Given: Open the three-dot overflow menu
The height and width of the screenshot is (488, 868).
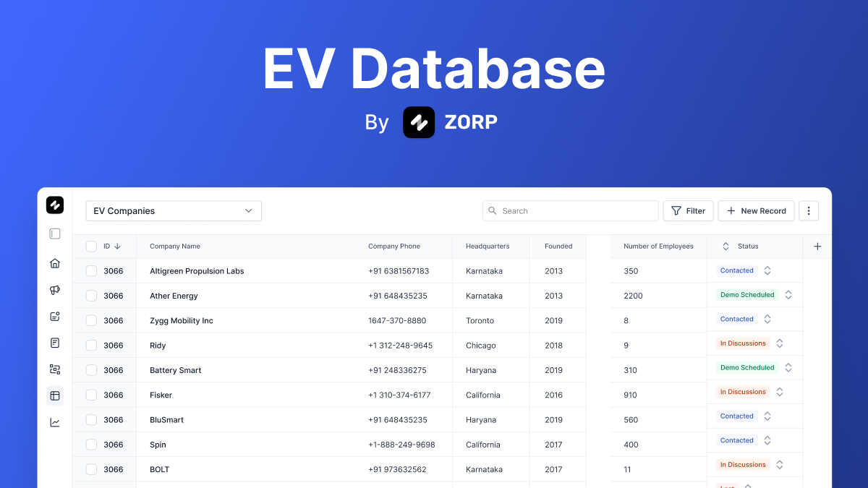Looking at the screenshot, I should [x=809, y=210].
